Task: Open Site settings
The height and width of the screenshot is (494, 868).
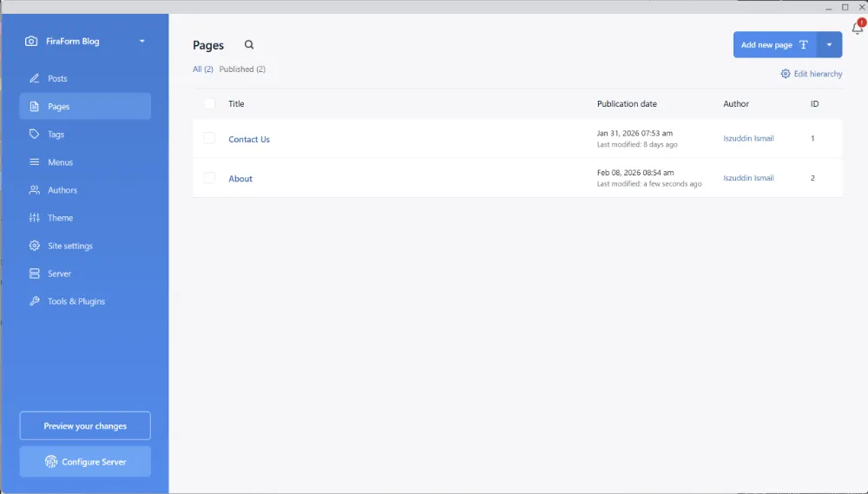Action: [85, 246]
